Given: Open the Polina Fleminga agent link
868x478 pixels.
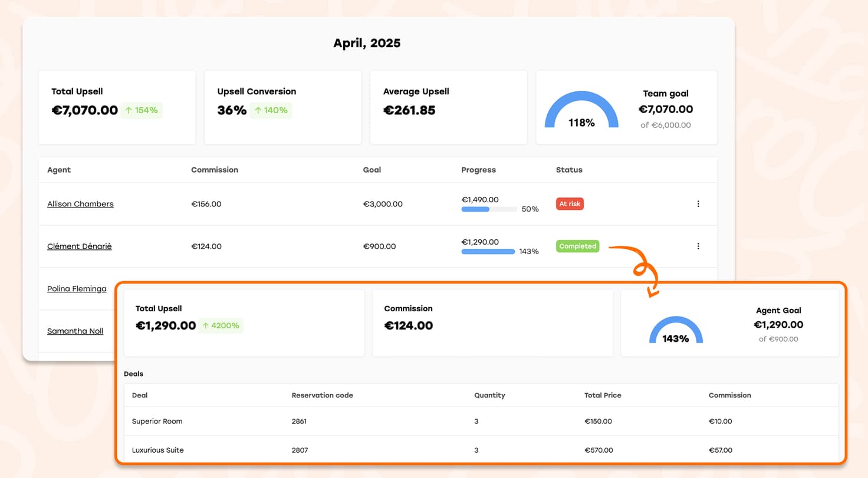Looking at the screenshot, I should pyautogui.click(x=77, y=289).
